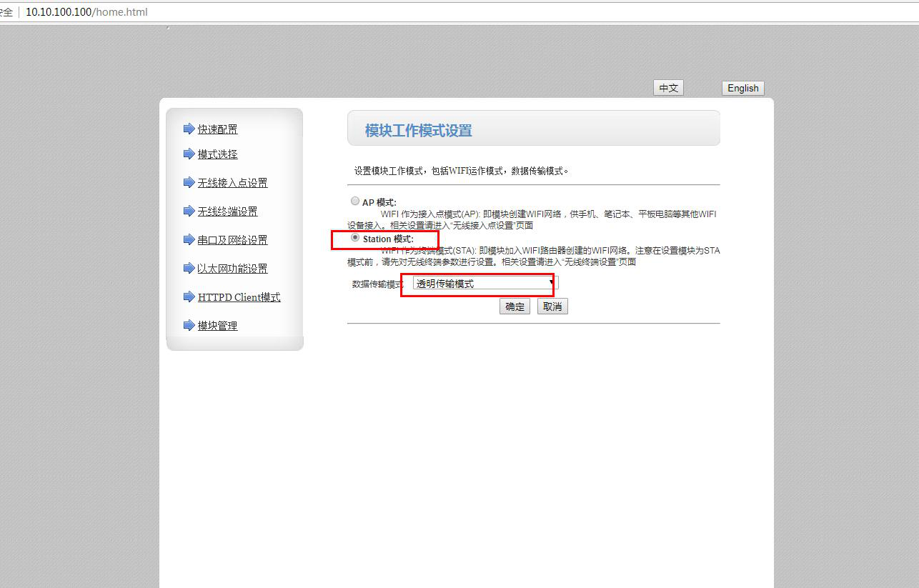Switch language to 中文
The width and height of the screenshot is (919, 588).
click(668, 88)
